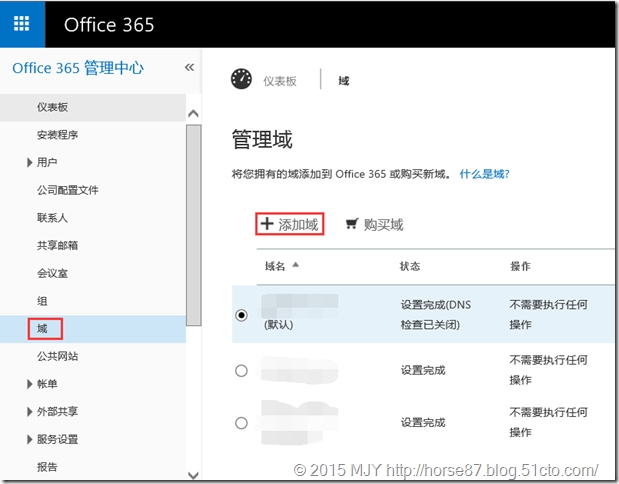The height and width of the screenshot is (484, 619).
Task: Select the third domain radio button
Action: point(241,423)
